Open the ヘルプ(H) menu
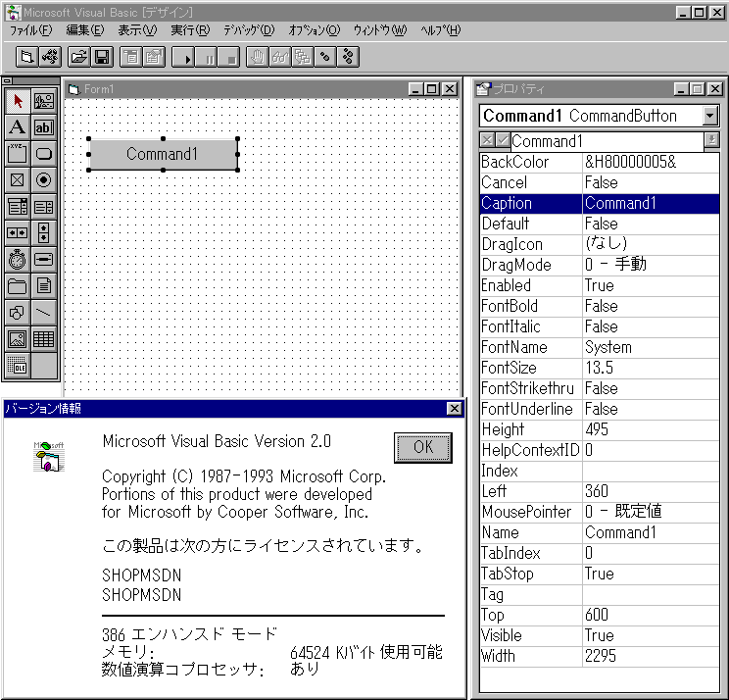The height and width of the screenshot is (700, 729). click(440, 30)
